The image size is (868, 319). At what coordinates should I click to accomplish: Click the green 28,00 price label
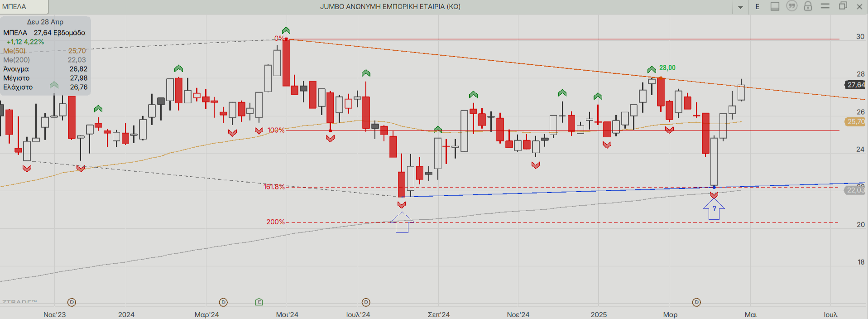667,68
